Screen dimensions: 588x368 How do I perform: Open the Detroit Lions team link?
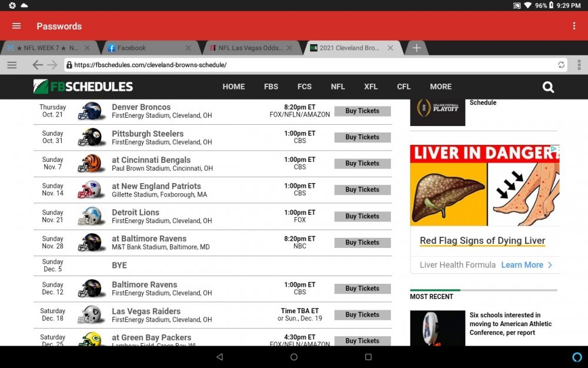(x=135, y=213)
